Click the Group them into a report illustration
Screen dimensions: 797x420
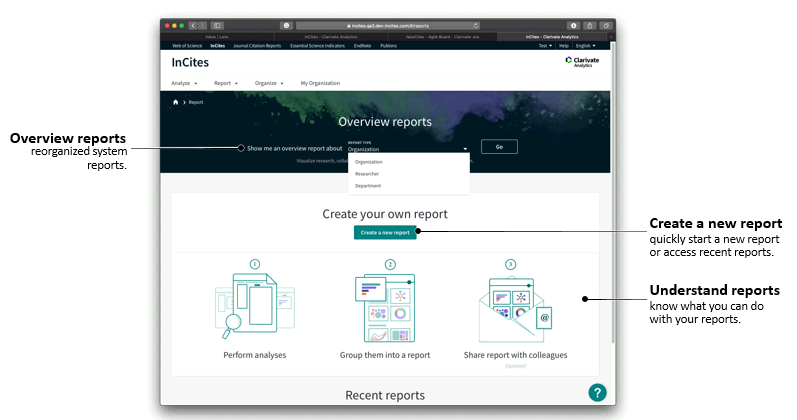pyautogui.click(x=385, y=308)
